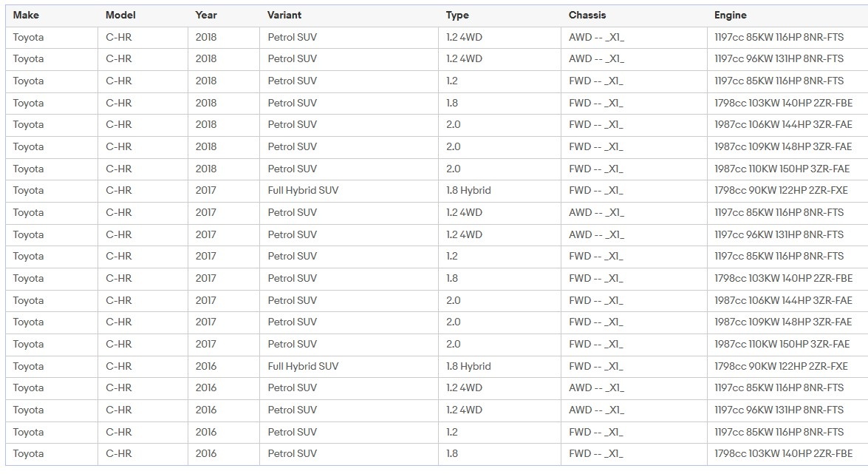Select the 2017 engine cell 1987cc 110KW 150HP
868x474 pixels.
[782, 344]
